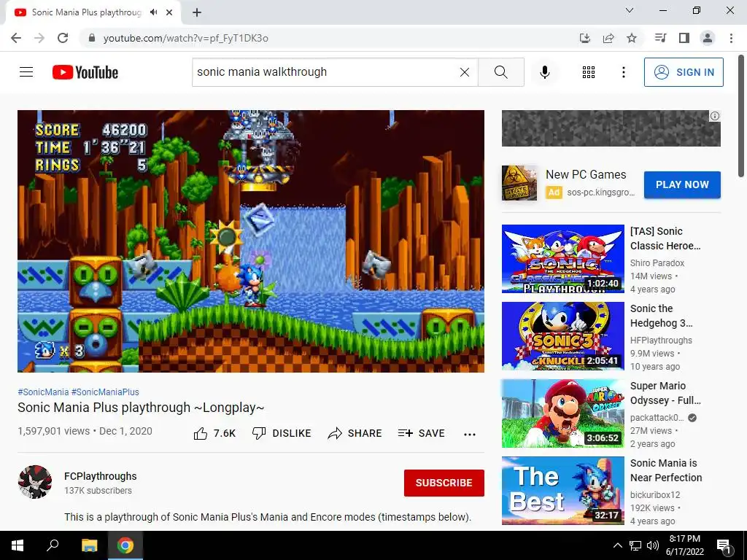Open the Shiro Paradox channel name
The image size is (747, 560).
click(x=657, y=262)
